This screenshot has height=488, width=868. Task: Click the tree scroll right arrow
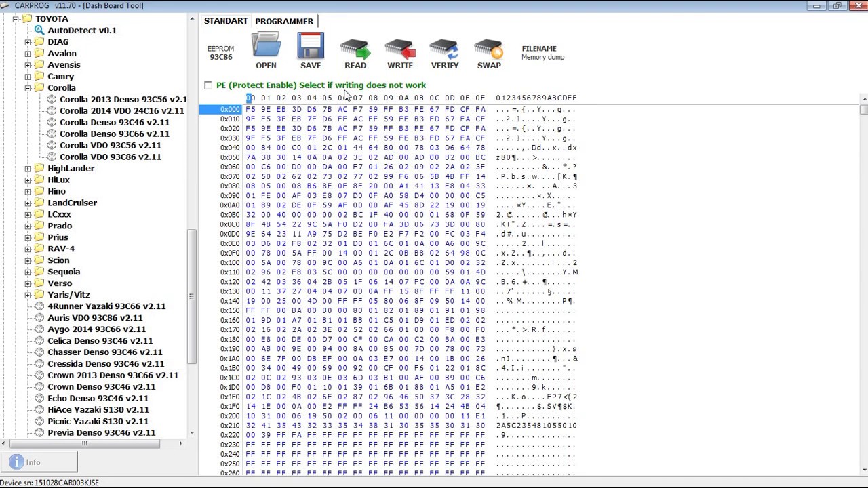[x=180, y=443]
